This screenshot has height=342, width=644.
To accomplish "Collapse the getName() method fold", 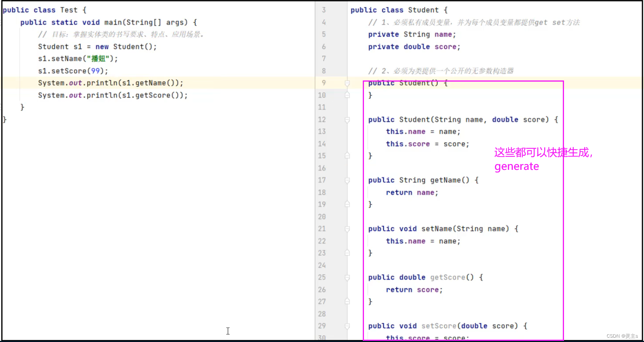I will click(x=347, y=180).
